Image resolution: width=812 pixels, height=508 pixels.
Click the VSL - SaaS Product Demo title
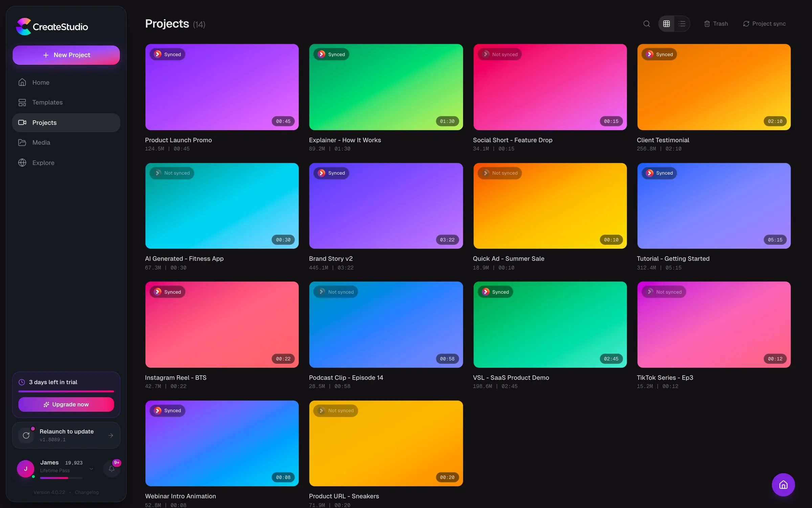pyautogui.click(x=511, y=378)
